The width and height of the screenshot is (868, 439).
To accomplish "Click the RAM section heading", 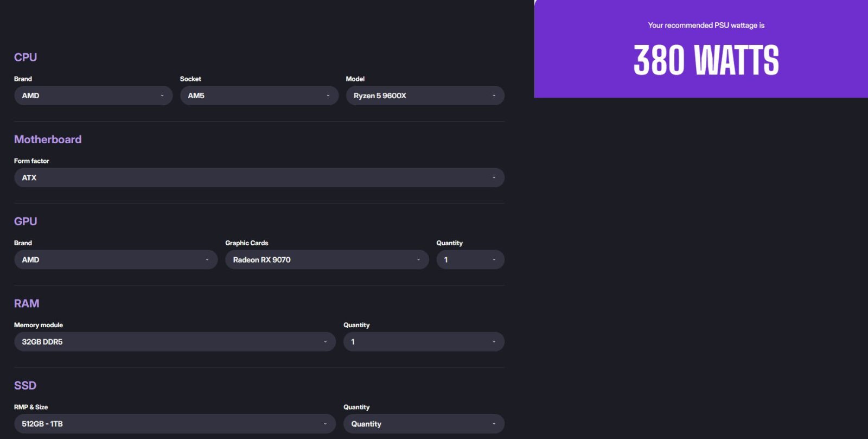I will point(27,303).
